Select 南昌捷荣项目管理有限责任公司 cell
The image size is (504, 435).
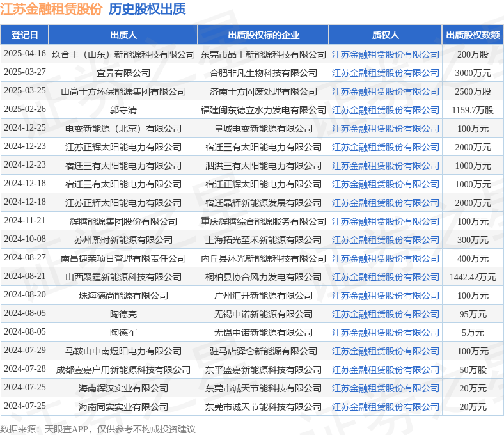[123, 258]
